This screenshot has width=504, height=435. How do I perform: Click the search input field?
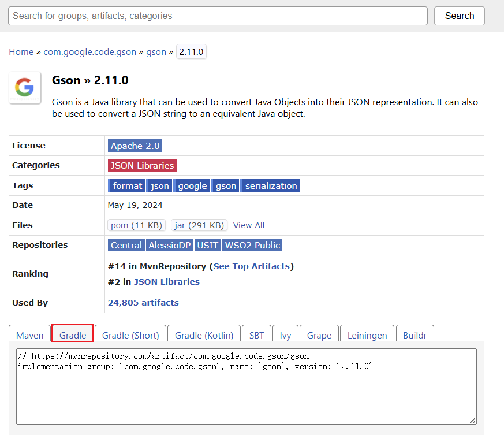pyautogui.click(x=218, y=16)
